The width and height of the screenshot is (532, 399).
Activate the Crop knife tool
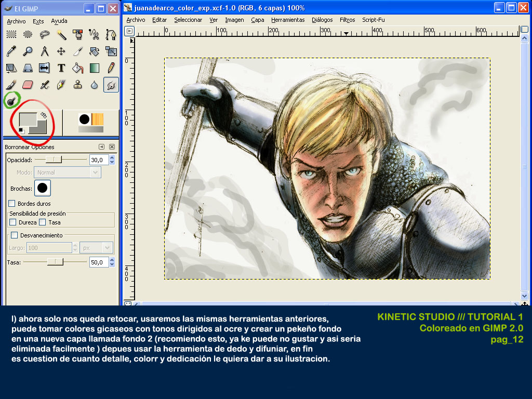click(78, 51)
